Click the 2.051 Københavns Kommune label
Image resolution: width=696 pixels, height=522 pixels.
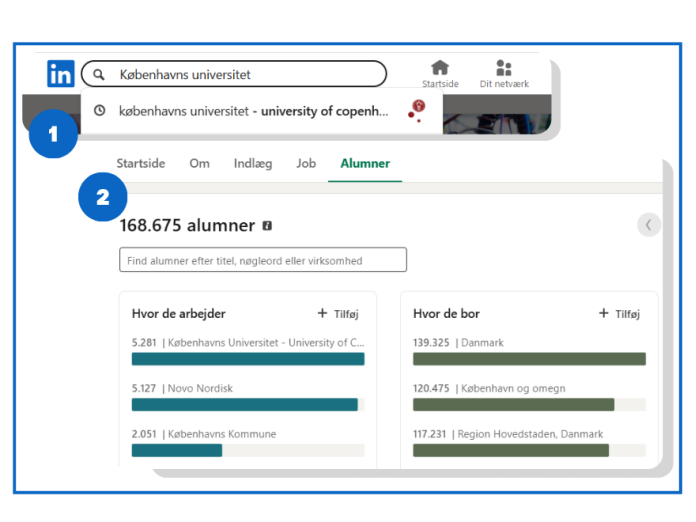[x=204, y=434]
